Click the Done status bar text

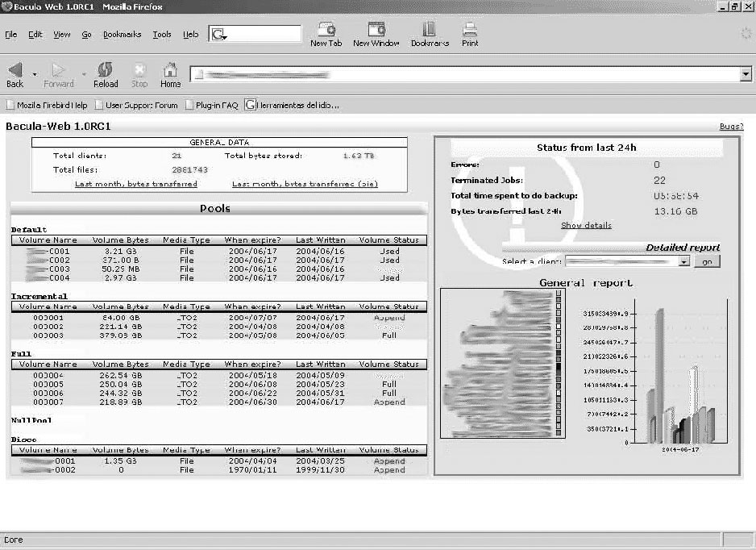tap(14, 540)
